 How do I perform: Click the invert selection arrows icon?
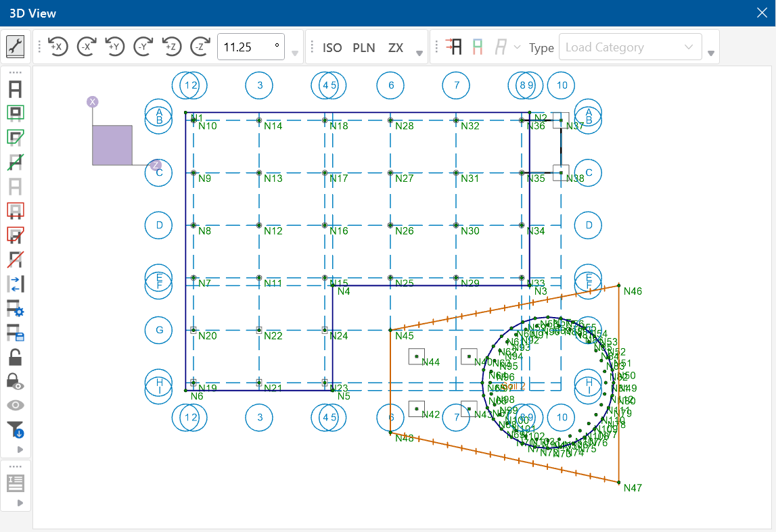(16, 284)
